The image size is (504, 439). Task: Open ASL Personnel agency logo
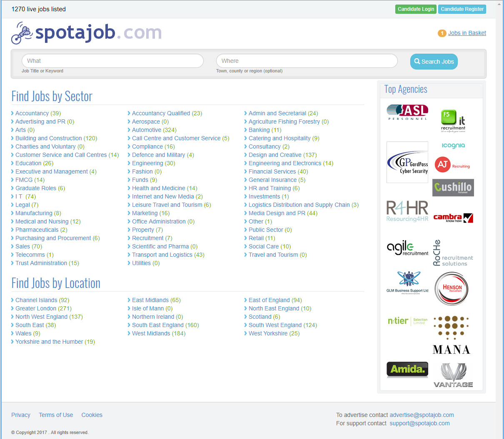coord(407,112)
